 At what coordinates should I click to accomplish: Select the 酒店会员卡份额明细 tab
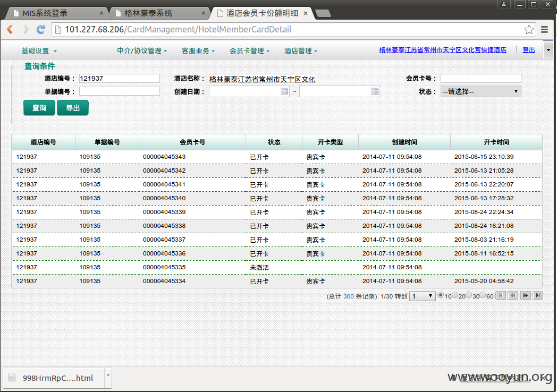pos(262,13)
